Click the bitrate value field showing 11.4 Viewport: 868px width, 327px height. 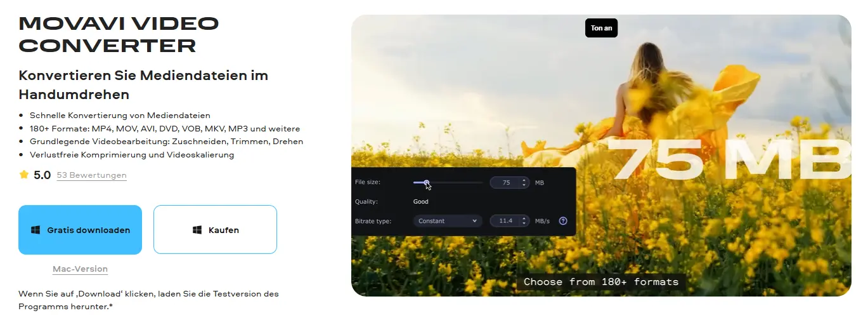pyautogui.click(x=505, y=221)
